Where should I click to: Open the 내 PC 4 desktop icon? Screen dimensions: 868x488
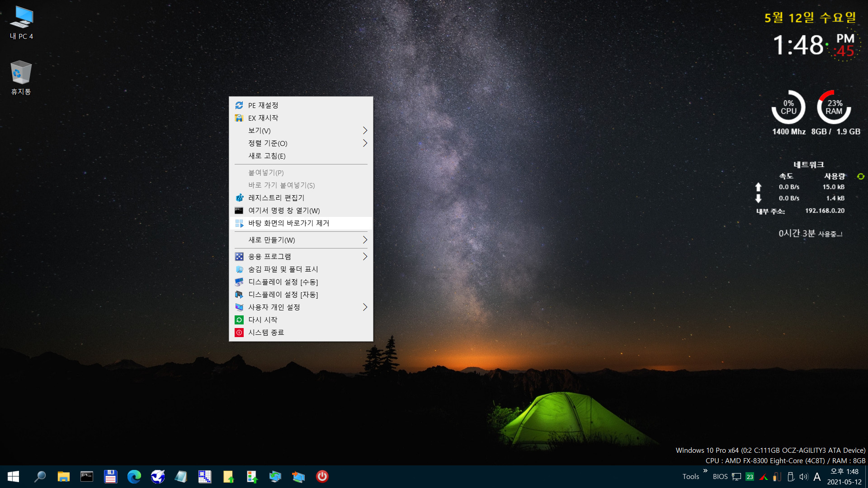click(x=21, y=23)
